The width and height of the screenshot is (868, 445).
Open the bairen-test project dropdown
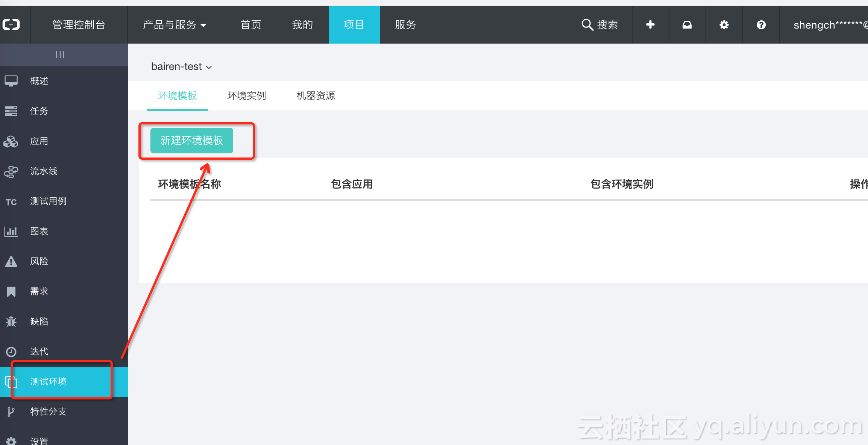[x=181, y=67]
